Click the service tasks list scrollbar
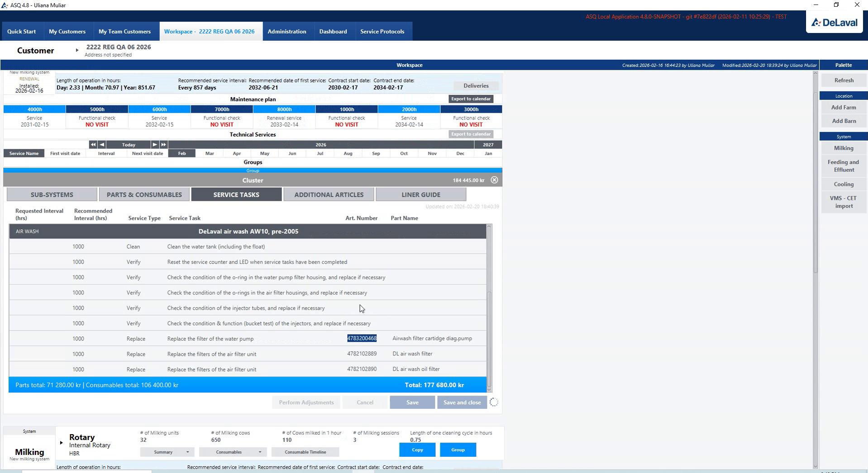The height and width of the screenshot is (473, 868). (x=489, y=339)
